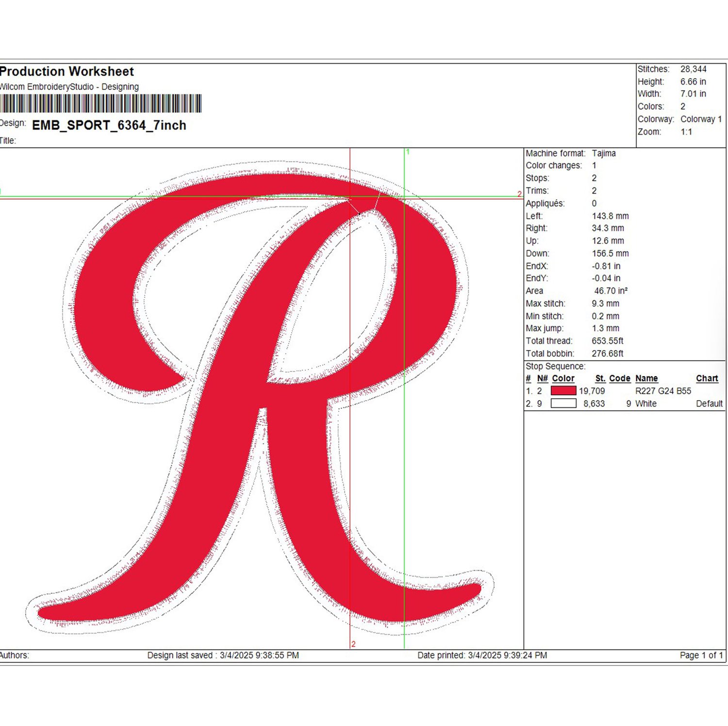This screenshot has height=726, width=728.
Task: Click the "Production Worksheet" heading
Action: pyautogui.click(x=66, y=71)
